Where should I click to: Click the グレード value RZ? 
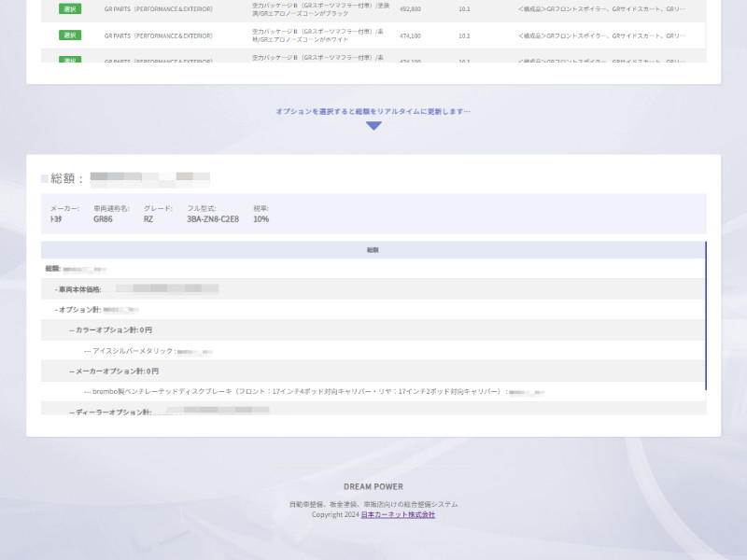[148, 219]
